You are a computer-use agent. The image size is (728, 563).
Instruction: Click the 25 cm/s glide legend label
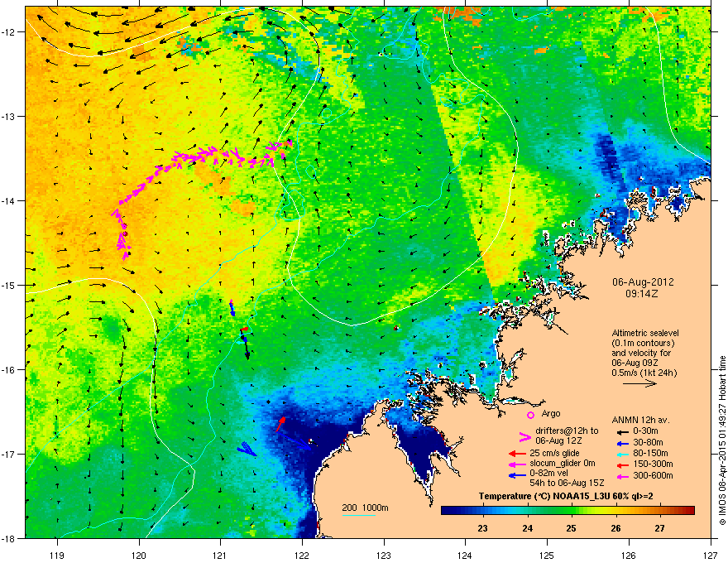point(555,453)
